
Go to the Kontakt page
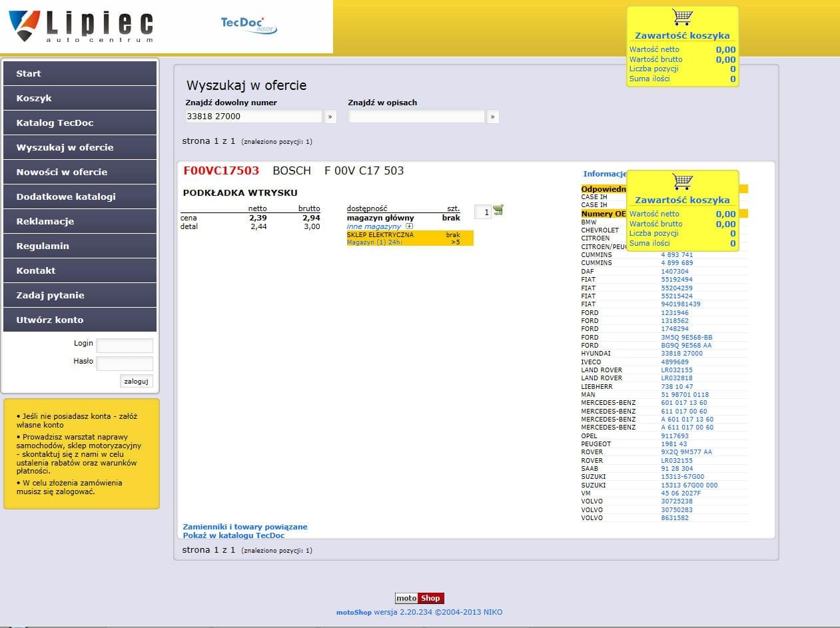point(80,270)
